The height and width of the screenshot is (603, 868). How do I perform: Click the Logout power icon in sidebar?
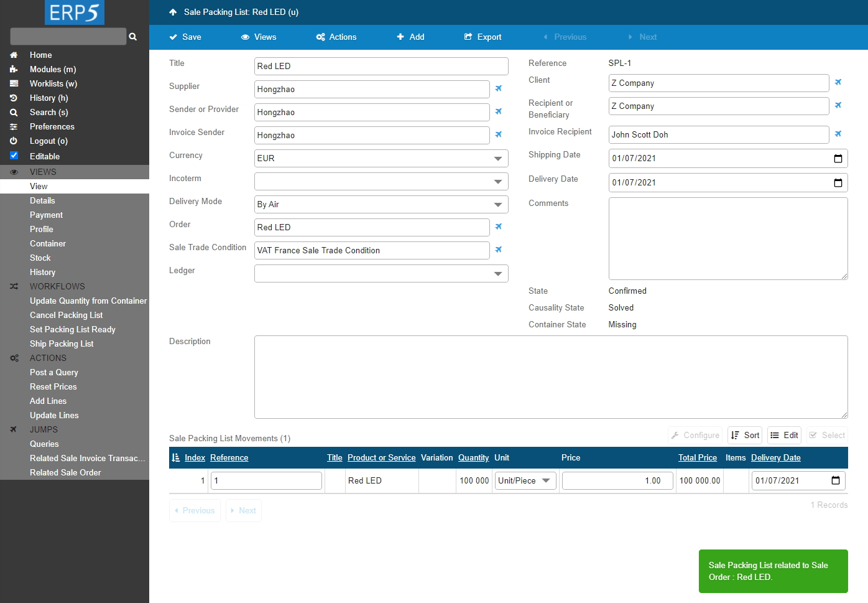(14, 141)
